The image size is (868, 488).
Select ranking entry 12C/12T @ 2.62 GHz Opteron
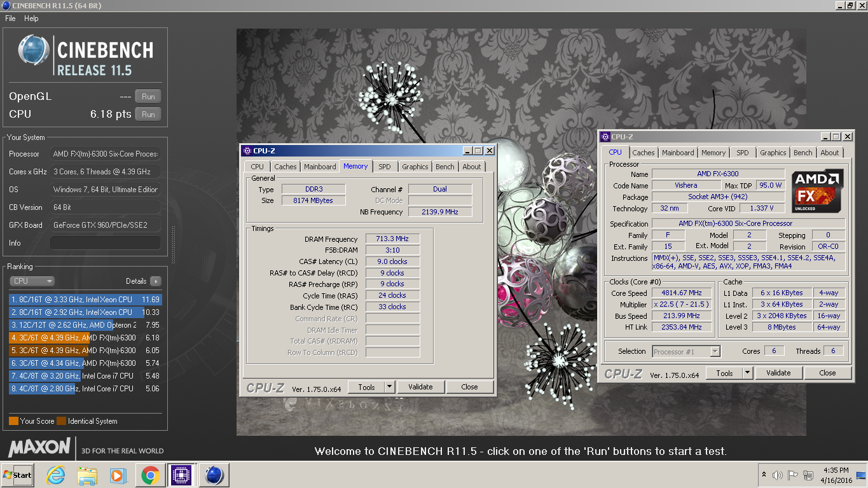pyautogui.click(x=85, y=325)
